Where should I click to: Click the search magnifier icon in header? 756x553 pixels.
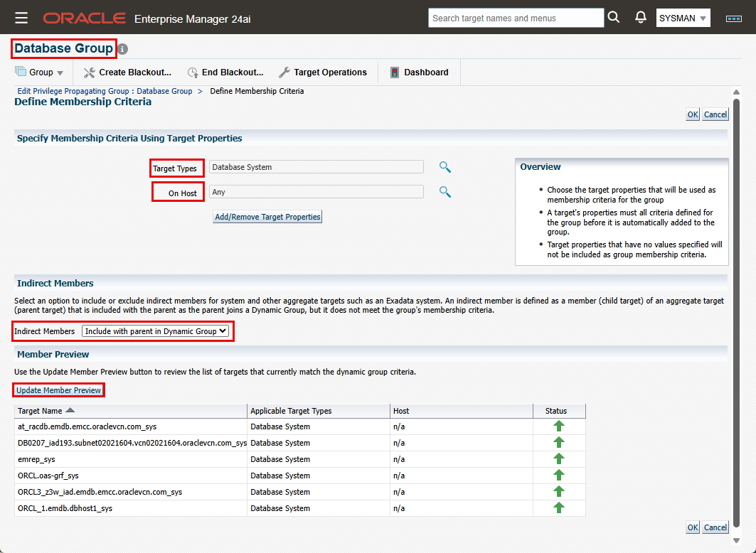click(x=614, y=18)
